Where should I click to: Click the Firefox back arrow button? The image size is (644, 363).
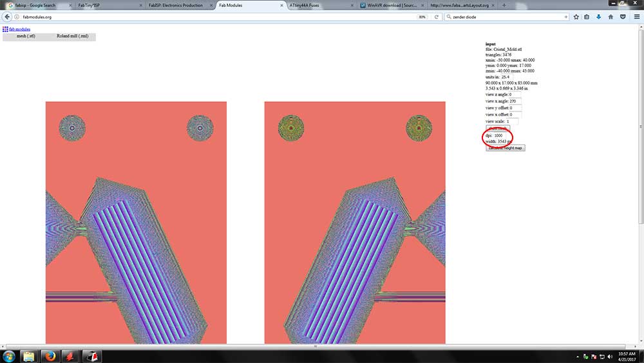pyautogui.click(x=7, y=17)
